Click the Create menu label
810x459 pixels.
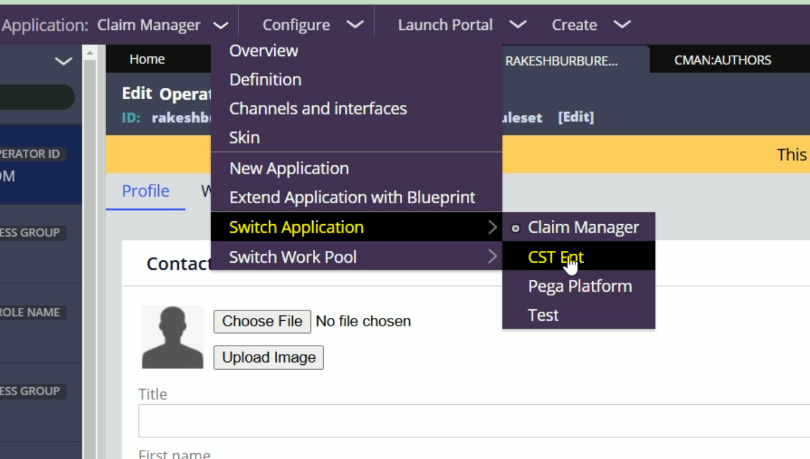(x=574, y=25)
